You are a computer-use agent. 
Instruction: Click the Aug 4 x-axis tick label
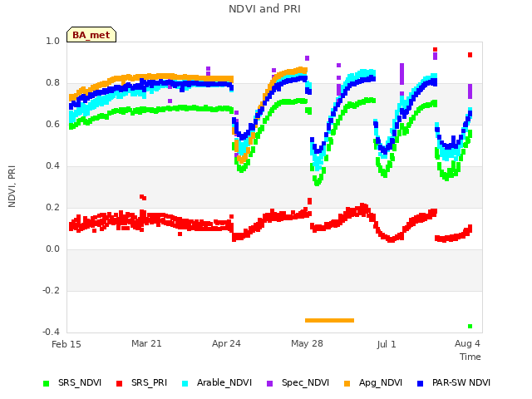pyautogui.click(x=467, y=343)
